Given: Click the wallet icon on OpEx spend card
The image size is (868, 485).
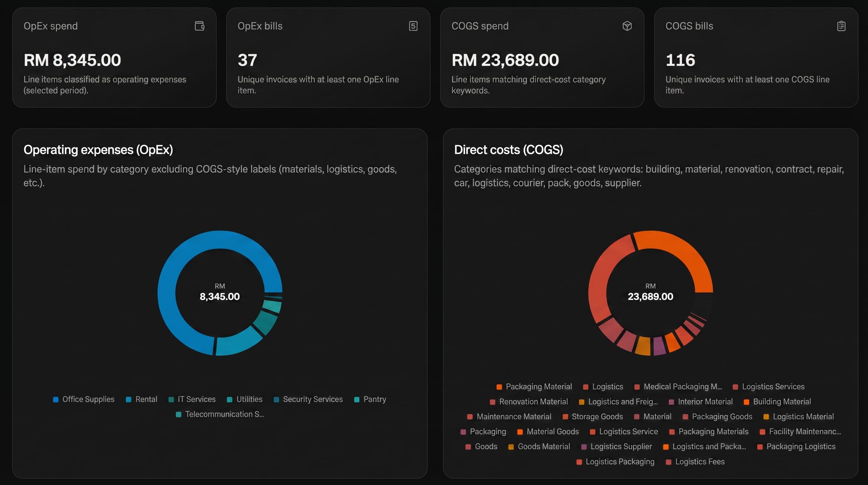Looking at the screenshot, I should coord(199,26).
